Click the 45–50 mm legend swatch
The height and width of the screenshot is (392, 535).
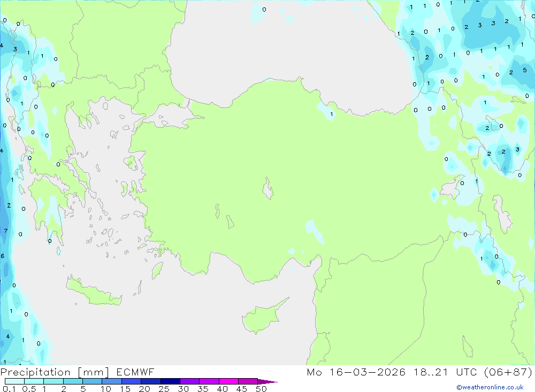click(248, 381)
